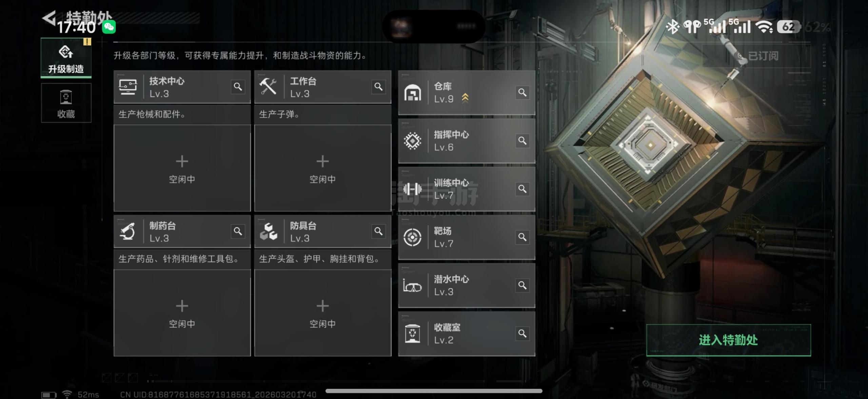Switch to the 收藏 sidebar tab

click(x=66, y=103)
